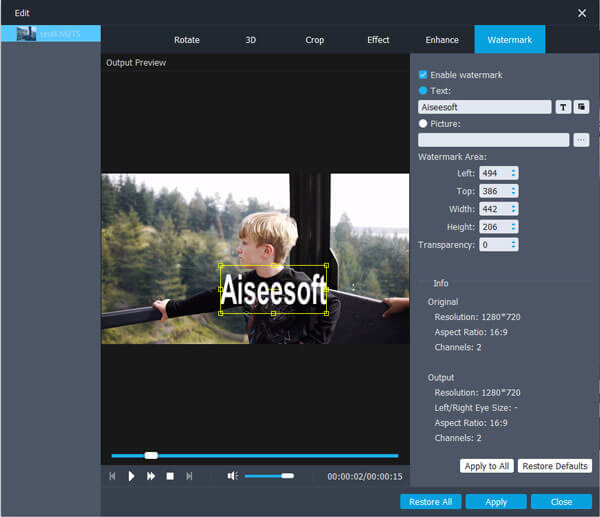Open the watermark text font settings

pos(563,107)
